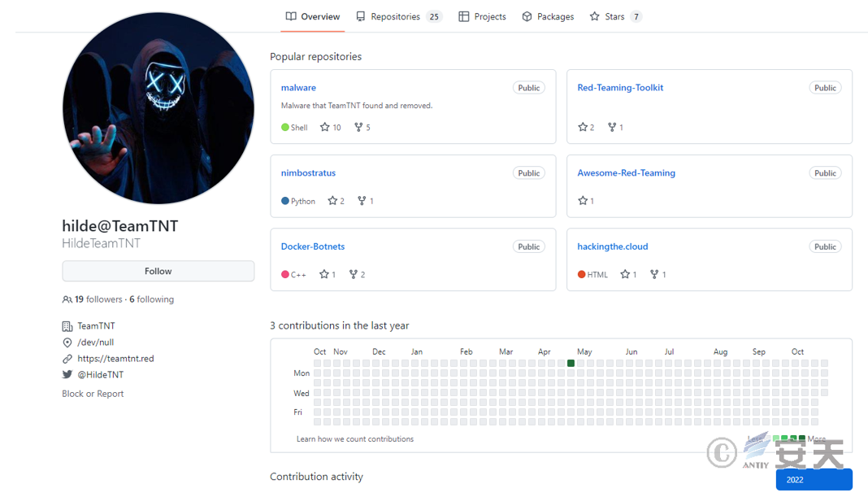Open the Stars tab
The image size is (868, 497).
pyautogui.click(x=615, y=16)
